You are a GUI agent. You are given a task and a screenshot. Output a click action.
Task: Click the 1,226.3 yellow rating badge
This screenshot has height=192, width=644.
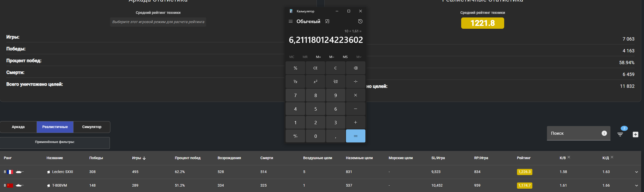pos(524,172)
